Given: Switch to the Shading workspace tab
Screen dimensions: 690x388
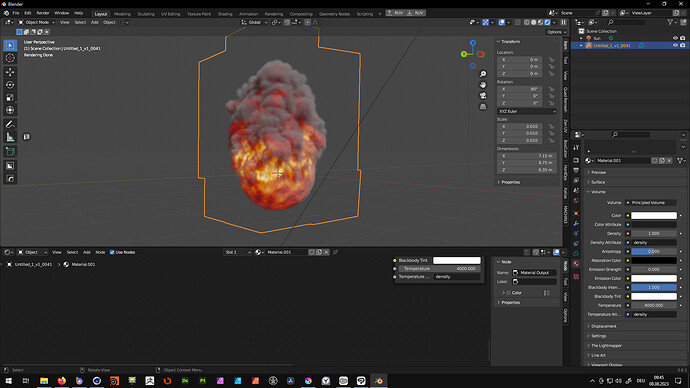Looking at the screenshot, I should (225, 14).
